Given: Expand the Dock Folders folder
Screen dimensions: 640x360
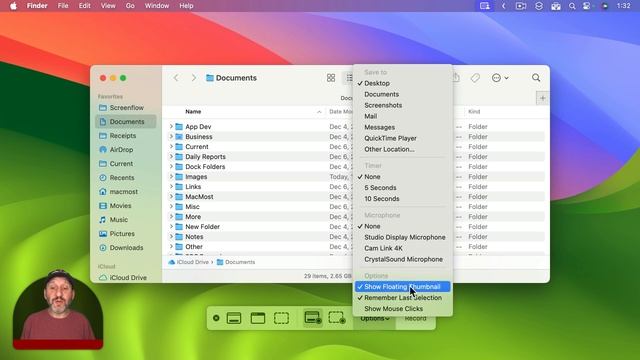Looking at the screenshot, I should [x=171, y=167].
